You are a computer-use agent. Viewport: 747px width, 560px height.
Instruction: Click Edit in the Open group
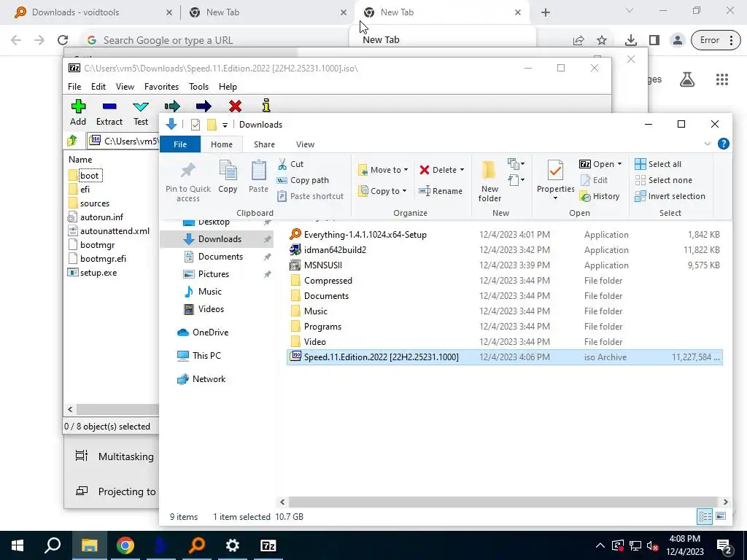pyautogui.click(x=594, y=180)
